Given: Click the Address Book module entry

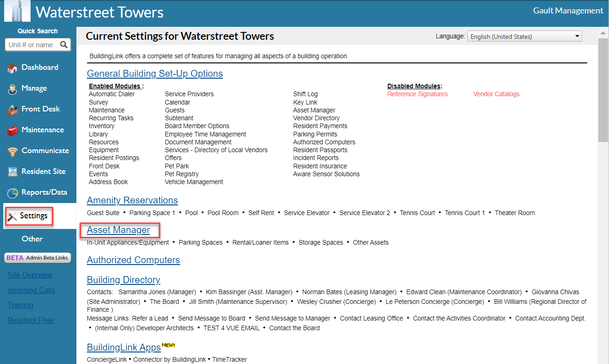Looking at the screenshot, I should pos(108,182).
